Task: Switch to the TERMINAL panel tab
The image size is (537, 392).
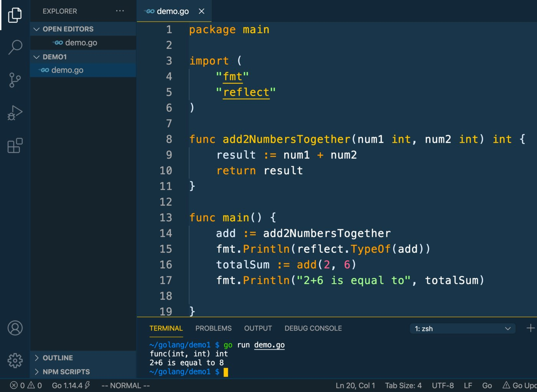Action: 166,328
